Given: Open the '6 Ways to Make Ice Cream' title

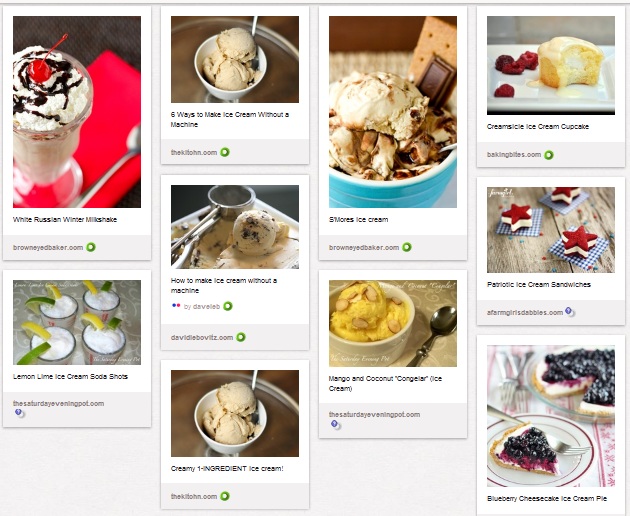Looking at the screenshot, I should click(x=230, y=119).
